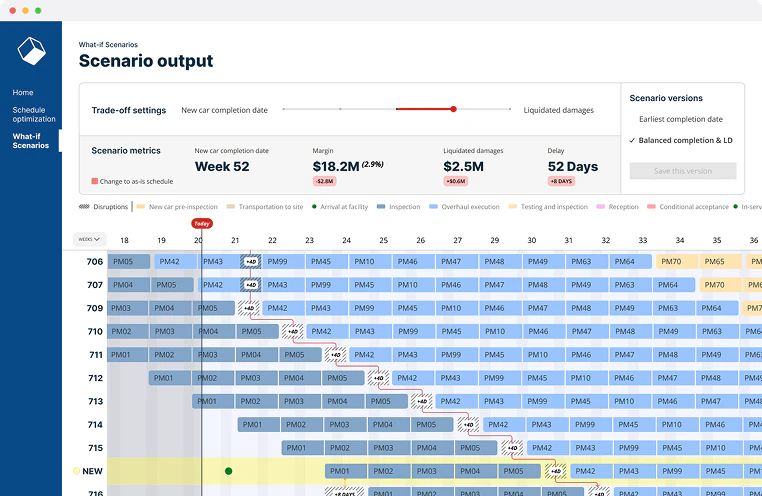Click the yellow circle beside NEW row label
This screenshot has width=762, height=496.
76,471
